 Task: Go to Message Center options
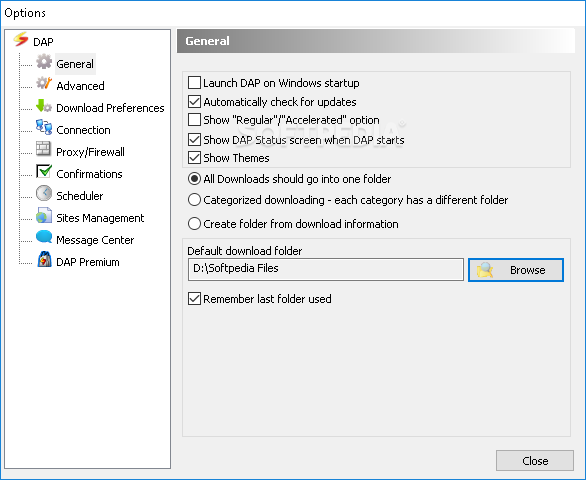(95, 240)
